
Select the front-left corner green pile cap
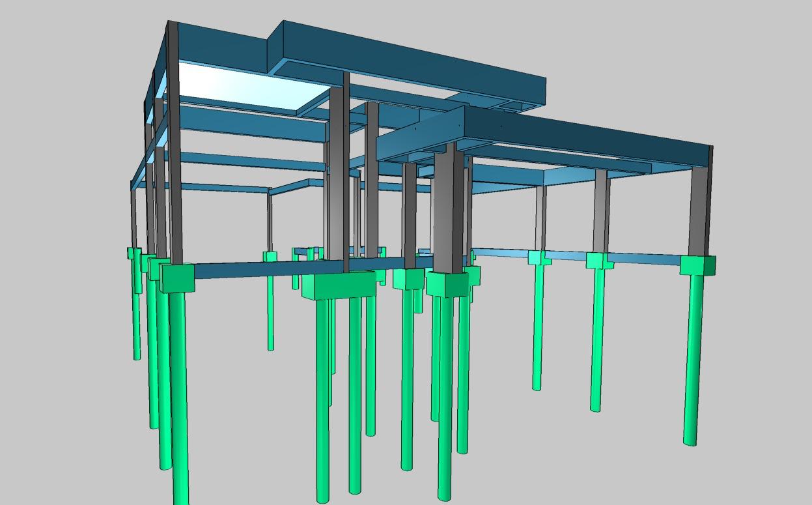pyautogui.click(x=177, y=279)
